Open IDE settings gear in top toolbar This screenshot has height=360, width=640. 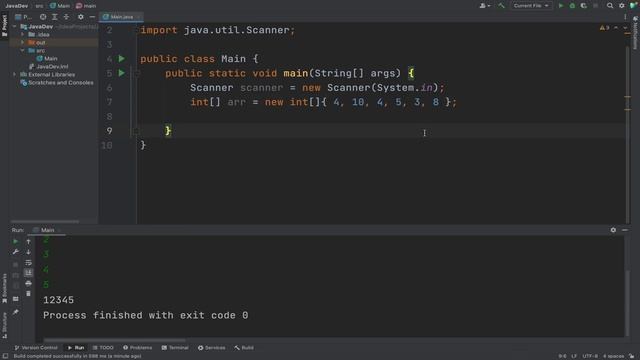point(622,6)
